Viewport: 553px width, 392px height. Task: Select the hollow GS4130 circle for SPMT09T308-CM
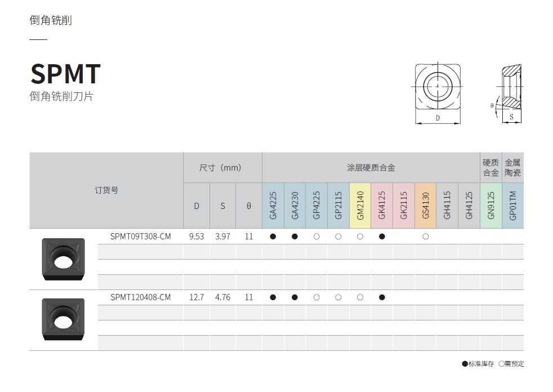[x=426, y=237]
